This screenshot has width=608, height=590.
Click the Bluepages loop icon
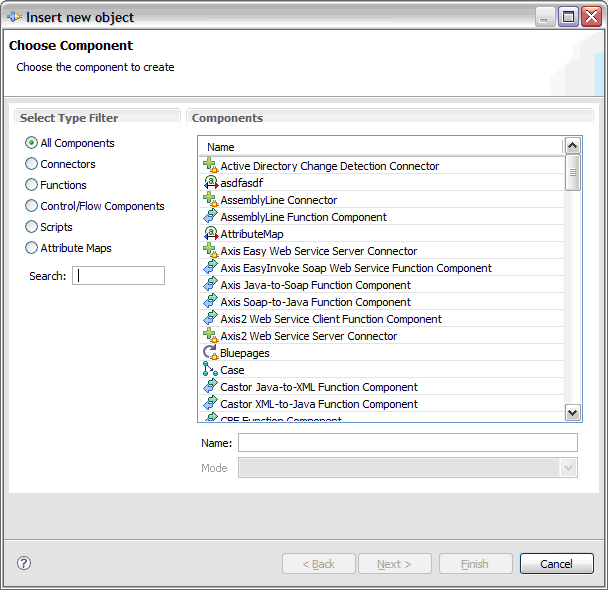[211, 353]
